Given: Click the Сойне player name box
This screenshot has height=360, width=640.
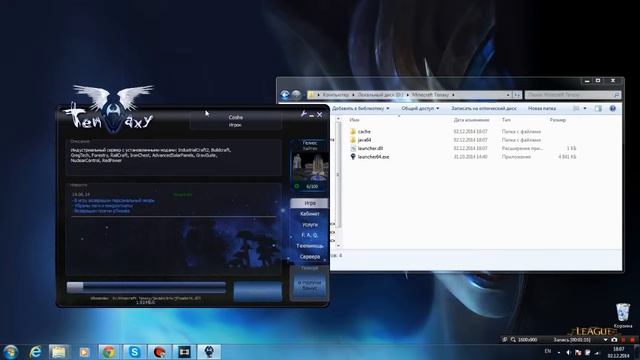Looking at the screenshot, I should [x=236, y=121].
